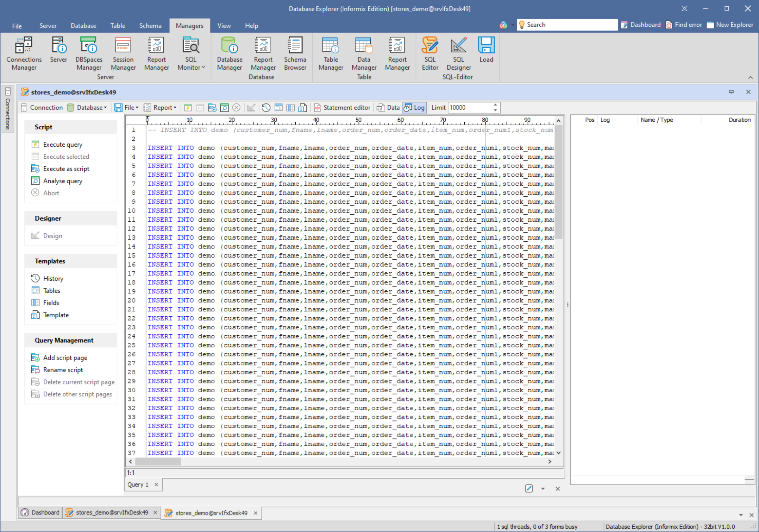The image size is (759, 532).
Task: Switch to the Dashboard bottom tab
Action: 40,512
